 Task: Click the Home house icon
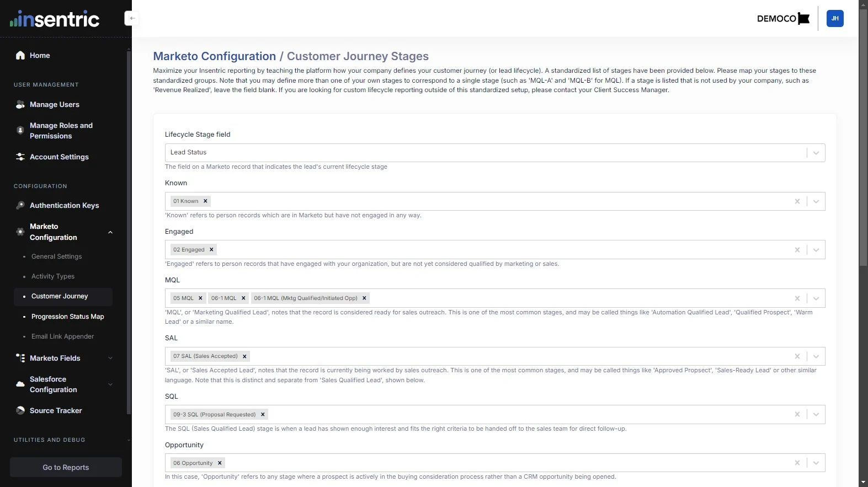[x=20, y=55]
